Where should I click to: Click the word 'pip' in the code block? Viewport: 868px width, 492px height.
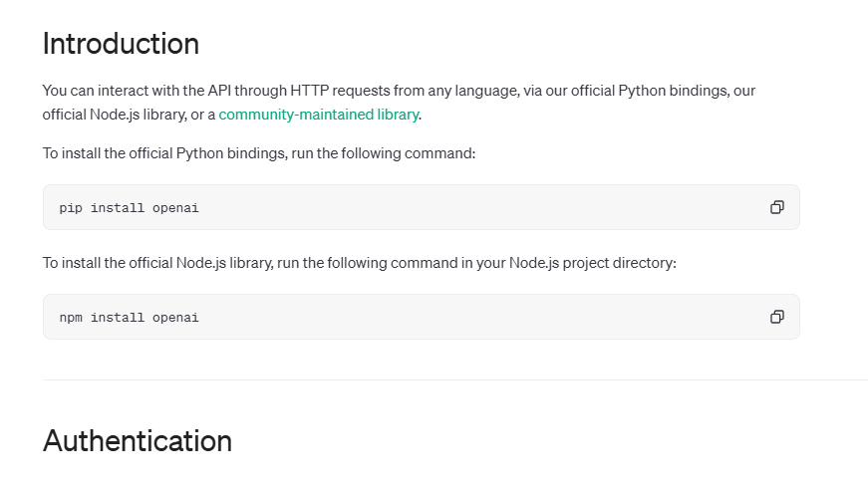click(71, 208)
